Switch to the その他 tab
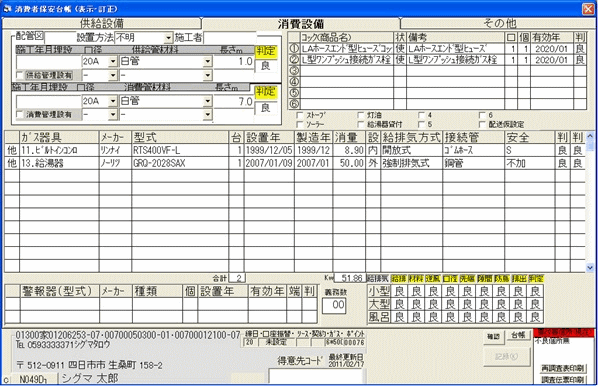The image size is (598, 386). [x=499, y=23]
